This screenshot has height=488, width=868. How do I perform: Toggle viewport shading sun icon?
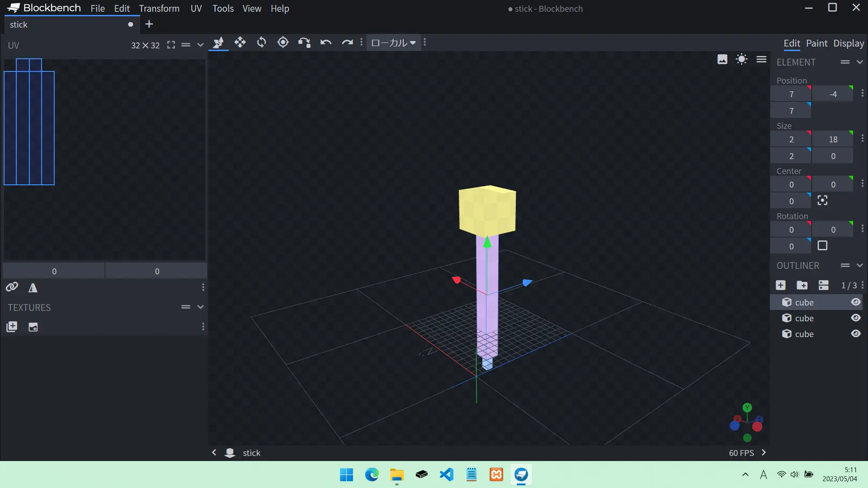pyautogui.click(x=741, y=59)
